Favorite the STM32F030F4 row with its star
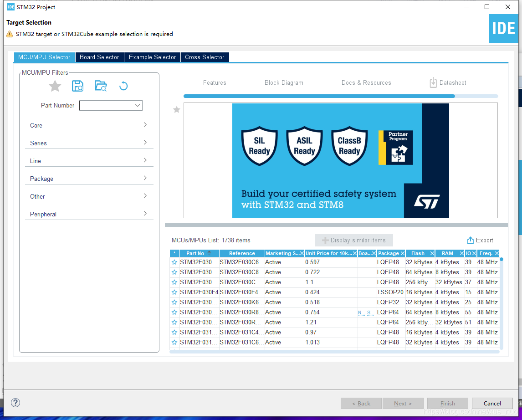The height and width of the screenshot is (420, 522). tap(174, 292)
